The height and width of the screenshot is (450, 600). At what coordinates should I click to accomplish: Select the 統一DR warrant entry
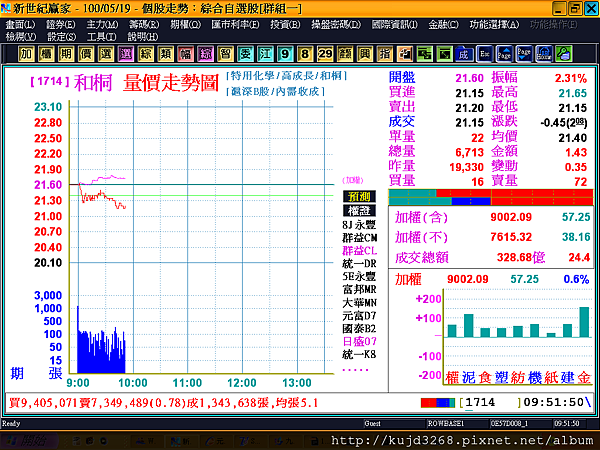[x=359, y=264]
